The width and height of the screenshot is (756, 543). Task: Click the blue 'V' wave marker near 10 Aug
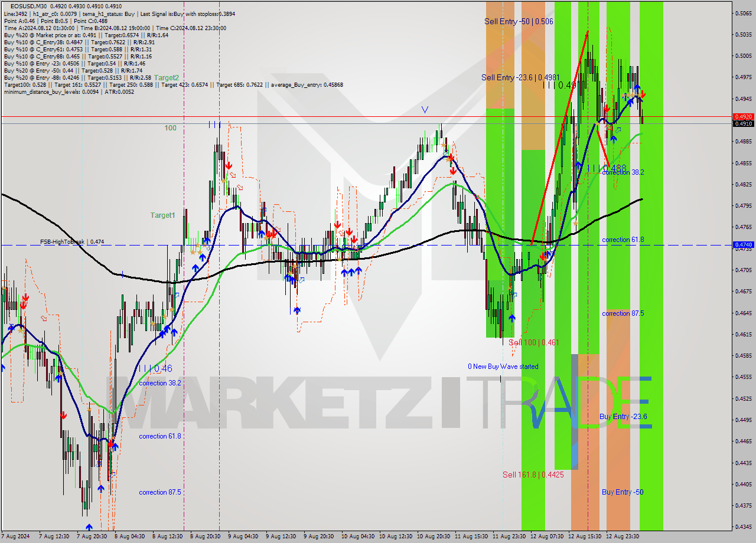pos(425,109)
